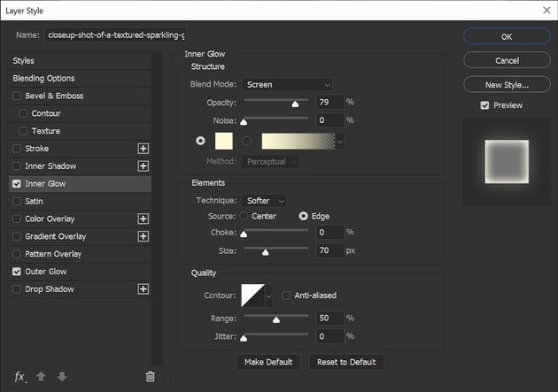Viewport: 558px width, 392px height.
Task: Enable the Texture checkbox
Action: click(x=23, y=131)
